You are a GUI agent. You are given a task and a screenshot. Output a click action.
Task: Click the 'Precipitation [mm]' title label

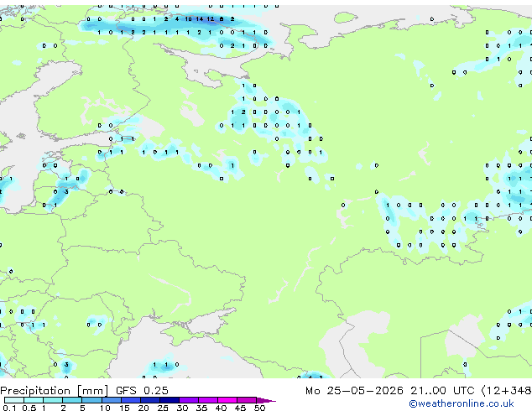[x=54, y=390]
